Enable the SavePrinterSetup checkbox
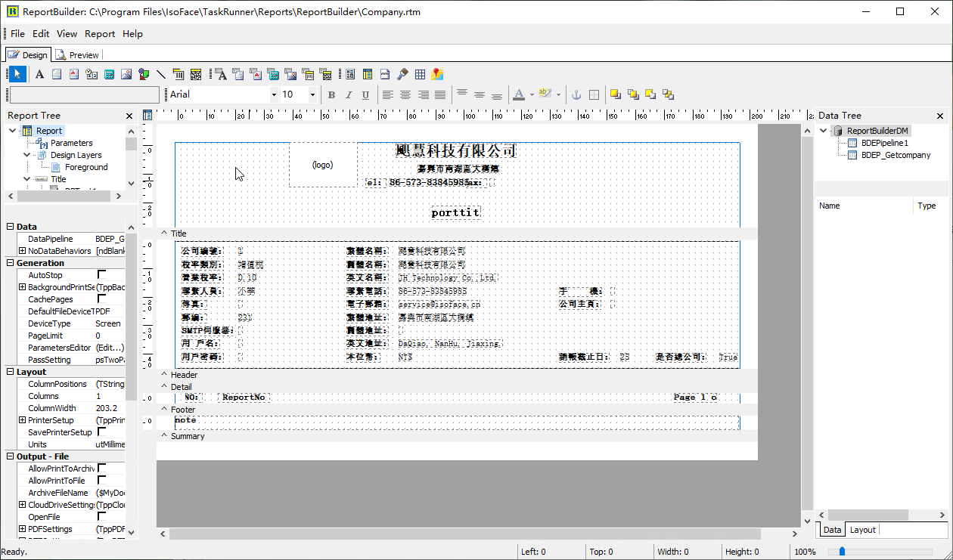The width and height of the screenshot is (953, 560). (x=102, y=432)
